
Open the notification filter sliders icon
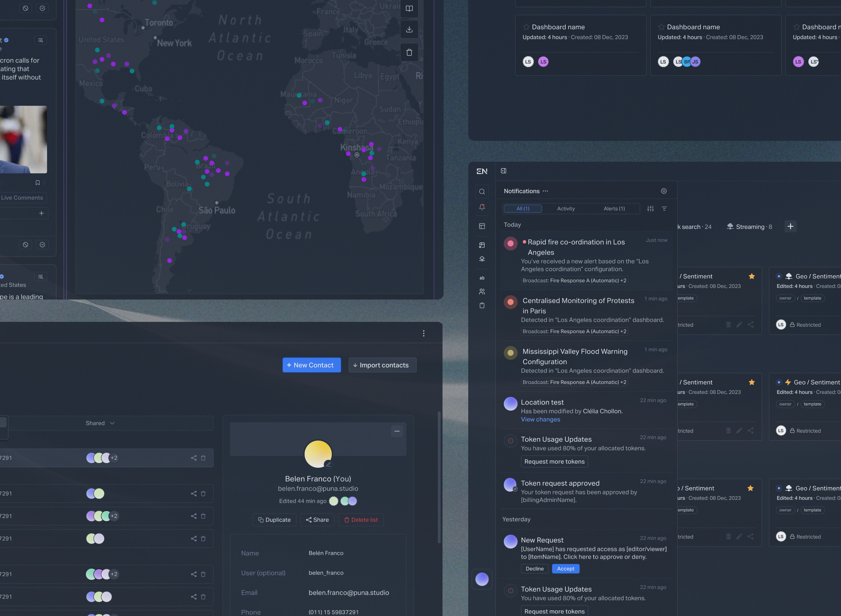click(x=650, y=209)
